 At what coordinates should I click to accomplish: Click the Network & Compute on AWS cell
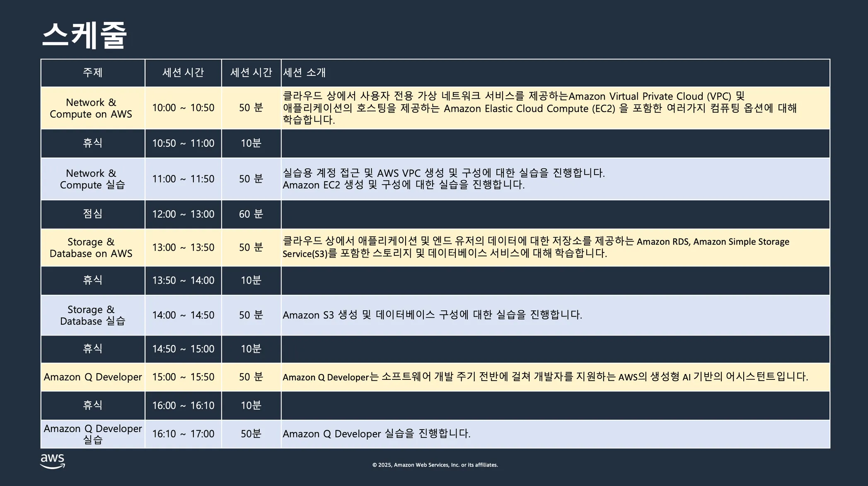click(91, 108)
